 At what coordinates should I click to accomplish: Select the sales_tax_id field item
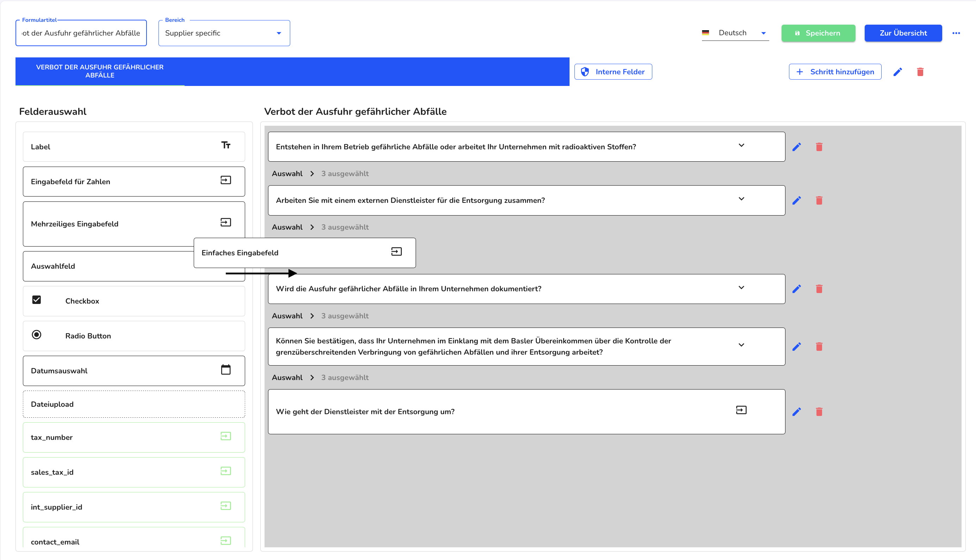(134, 472)
